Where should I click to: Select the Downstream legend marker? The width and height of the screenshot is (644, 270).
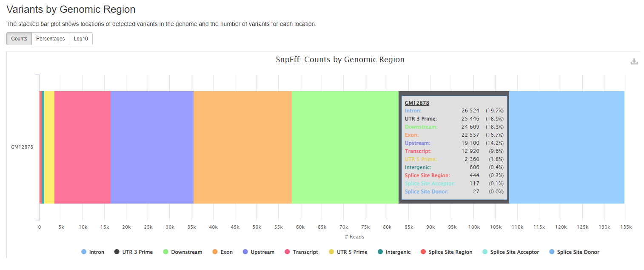166,252
